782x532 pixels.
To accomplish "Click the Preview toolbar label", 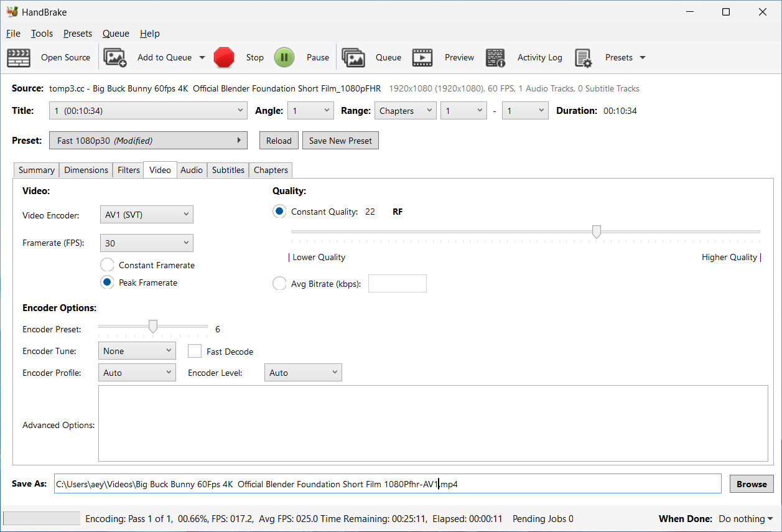I will click(459, 57).
